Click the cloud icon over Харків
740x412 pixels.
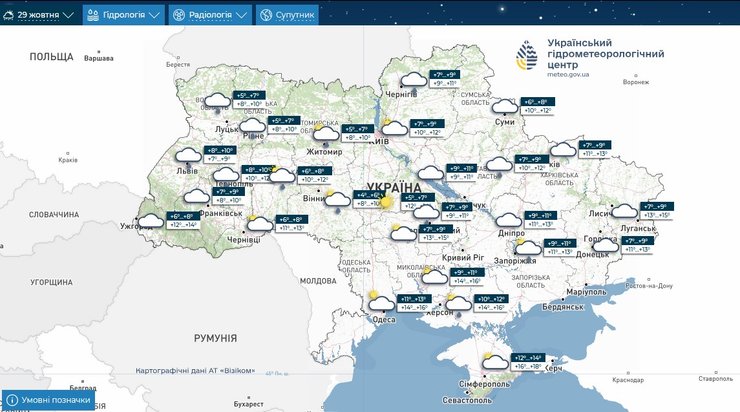tap(563, 150)
